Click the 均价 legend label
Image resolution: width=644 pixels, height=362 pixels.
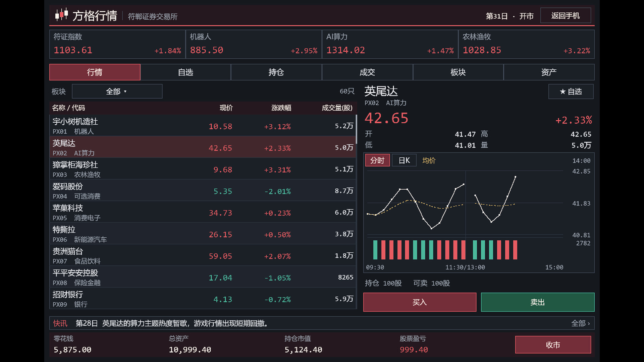point(429,161)
